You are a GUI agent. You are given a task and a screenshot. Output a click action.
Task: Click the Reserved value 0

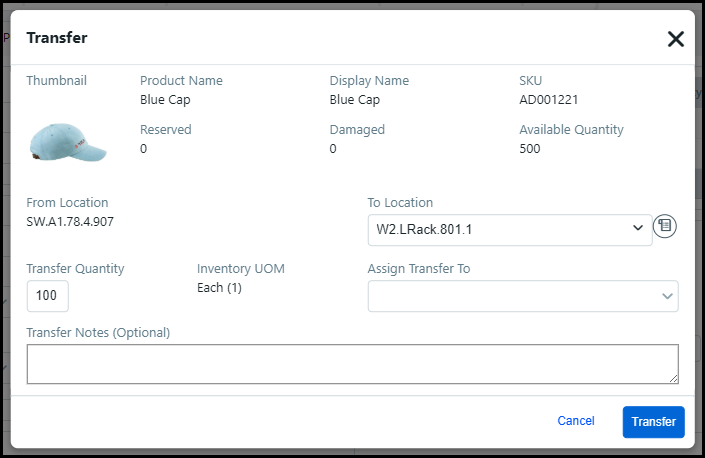tap(144, 149)
